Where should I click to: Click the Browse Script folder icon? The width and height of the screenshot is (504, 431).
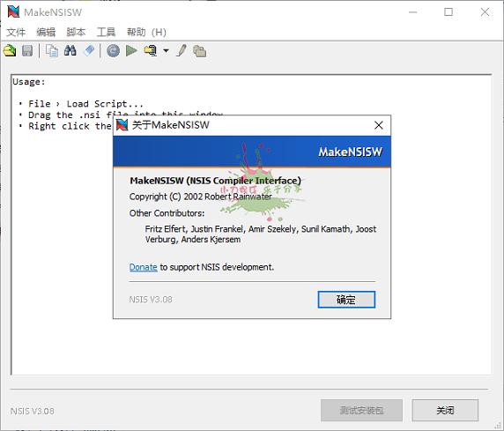pyautogui.click(x=200, y=51)
